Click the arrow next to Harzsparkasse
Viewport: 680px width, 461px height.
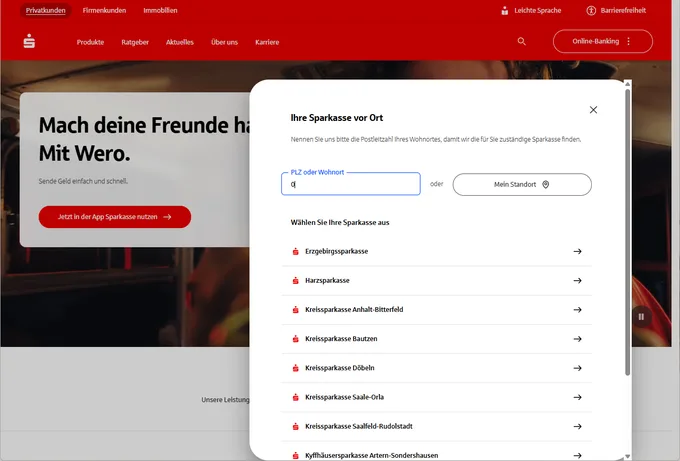point(577,280)
